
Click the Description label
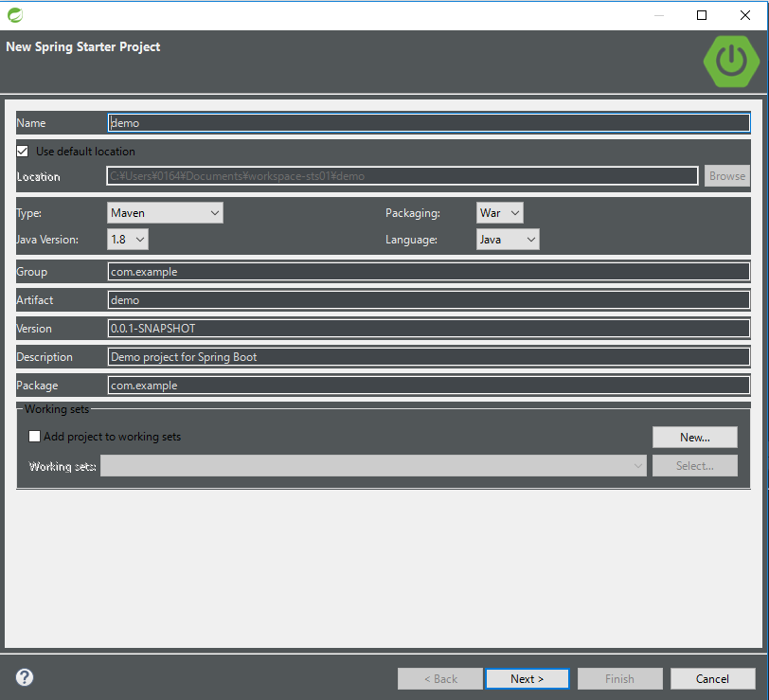(45, 357)
